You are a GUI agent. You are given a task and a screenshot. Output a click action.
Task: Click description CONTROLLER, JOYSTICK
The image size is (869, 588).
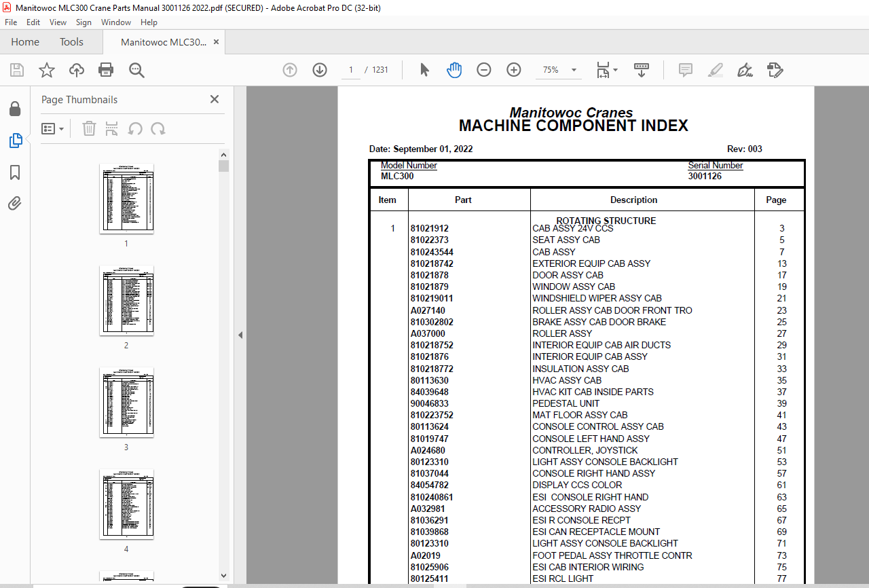pyautogui.click(x=585, y=450)
